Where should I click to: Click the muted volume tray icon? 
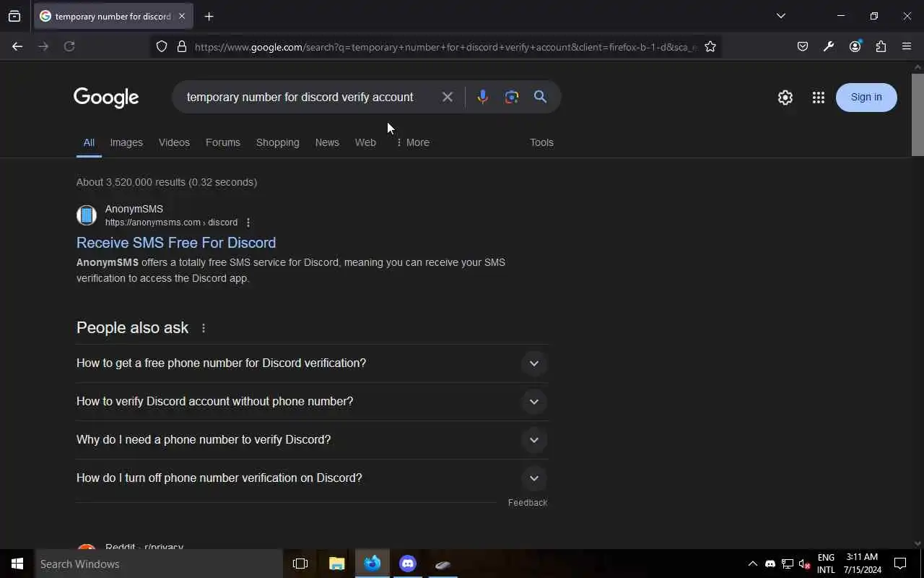[805, 564]
